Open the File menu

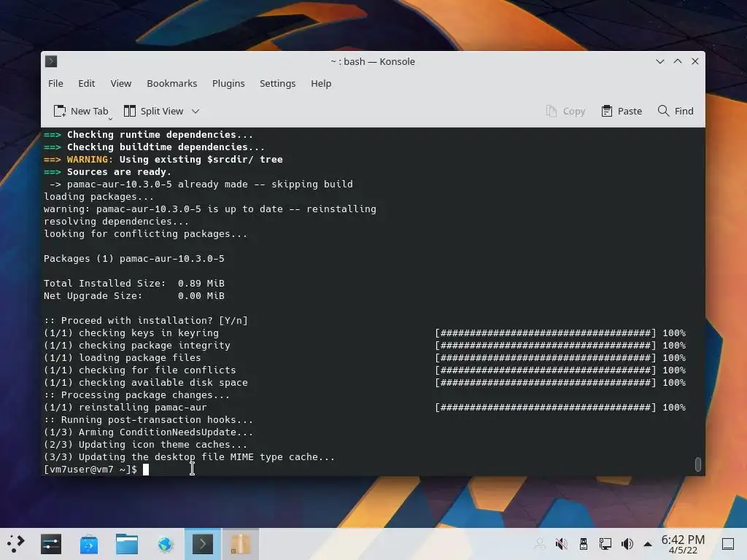[x=55, y=83]
